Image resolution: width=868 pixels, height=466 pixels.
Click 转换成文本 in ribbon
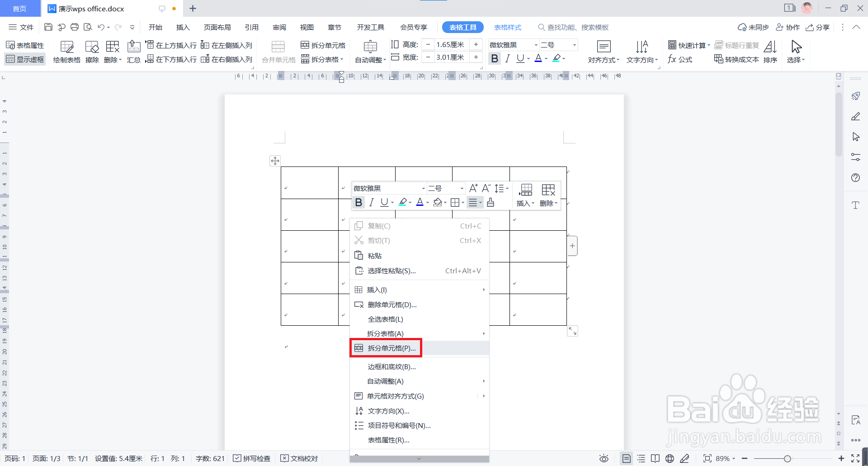pyautogui.click(x=736, y=59)
